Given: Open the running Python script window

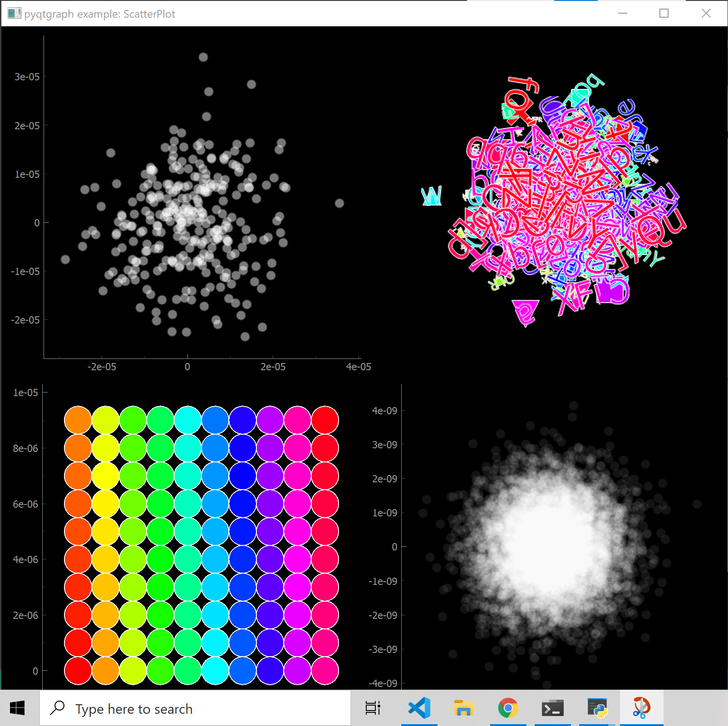Looking at the screenshot, I should (x=598, y=707).
